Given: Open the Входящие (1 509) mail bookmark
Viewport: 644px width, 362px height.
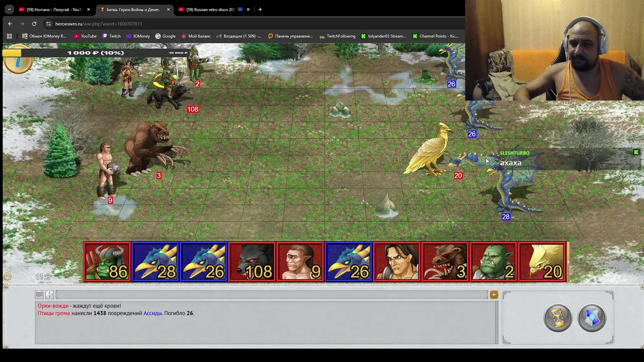Looking at the screenshot, I should 239,36.
